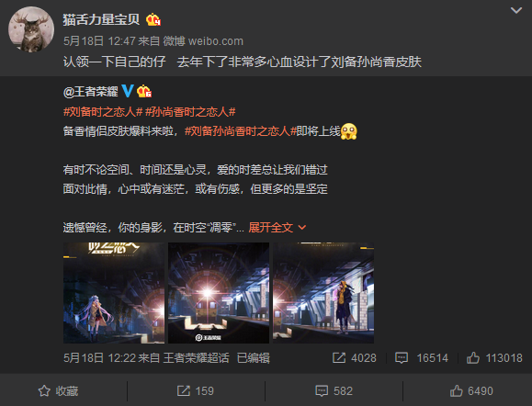Viewport: 532px width, 406px height.
Task: Expand full text with 展开全文
Action: [x=277, y=228]
